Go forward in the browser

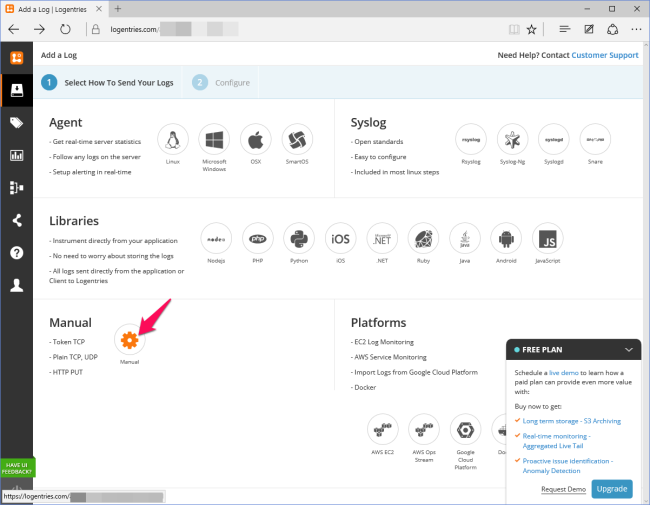[x=39, y=29]
